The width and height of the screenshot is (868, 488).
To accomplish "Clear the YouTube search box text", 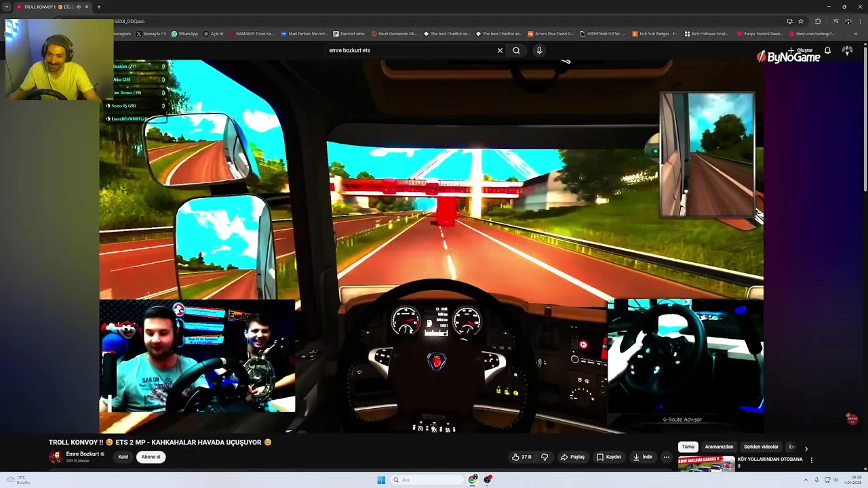I will (500, 50).
